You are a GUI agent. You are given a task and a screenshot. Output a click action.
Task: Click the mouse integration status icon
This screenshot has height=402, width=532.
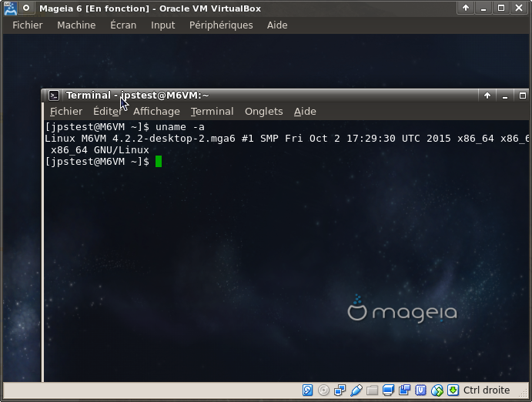click(x=437, y=390)
